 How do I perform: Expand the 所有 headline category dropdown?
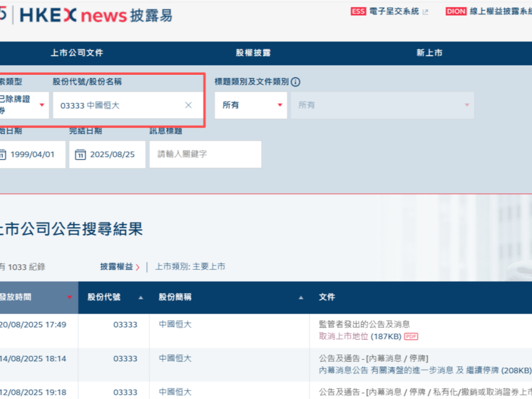click(x=251, y=105)
